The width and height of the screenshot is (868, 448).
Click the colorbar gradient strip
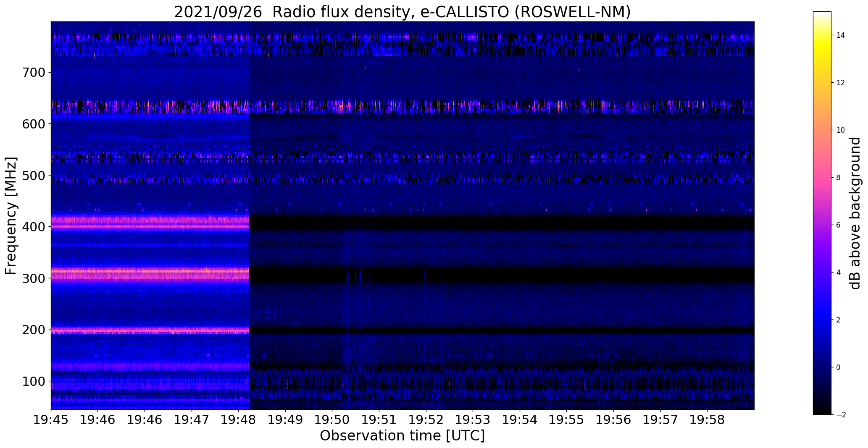click(822, 213)
